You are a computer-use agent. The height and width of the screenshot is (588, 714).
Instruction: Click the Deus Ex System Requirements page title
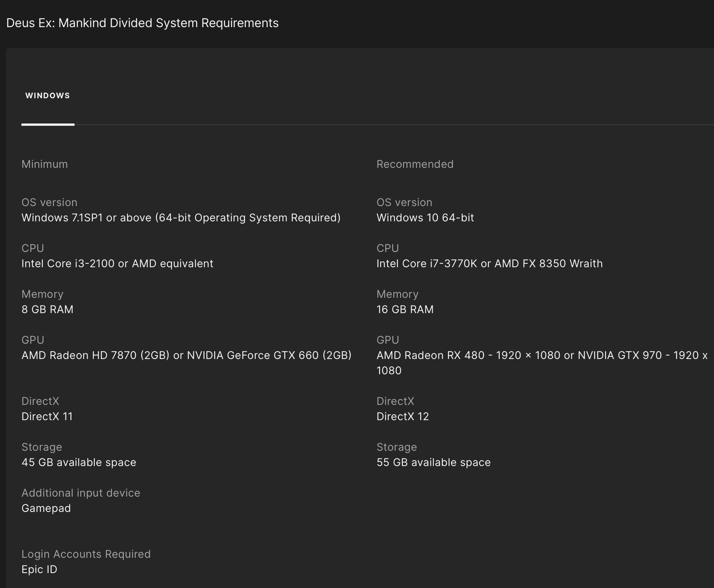tap(142, 23)
